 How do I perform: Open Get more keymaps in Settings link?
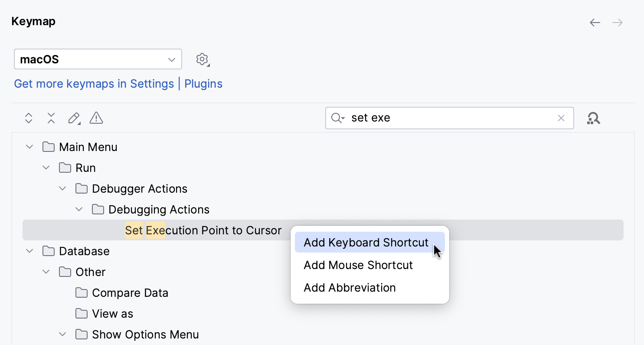pyautogui.click(x=94, y=83)
